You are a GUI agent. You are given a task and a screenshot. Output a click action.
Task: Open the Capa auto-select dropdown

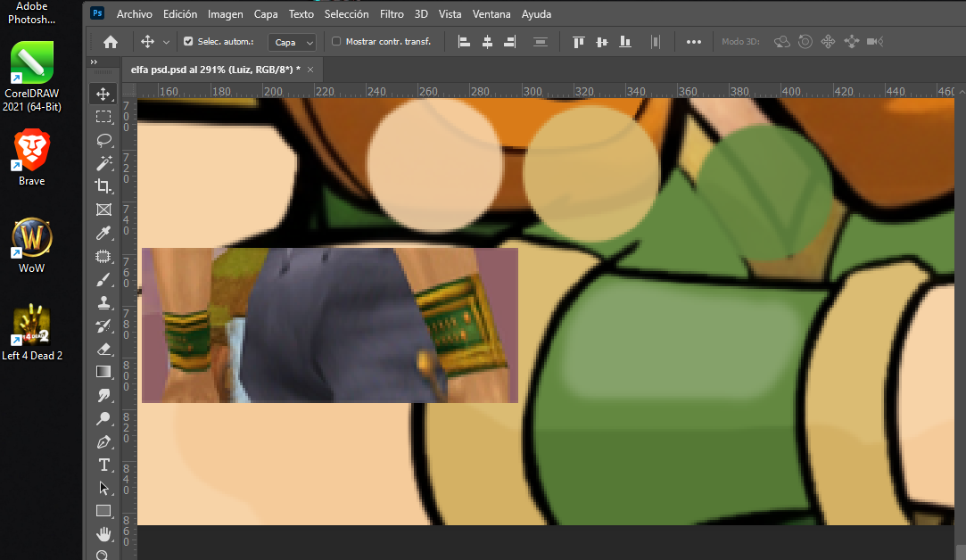point(292,42)
